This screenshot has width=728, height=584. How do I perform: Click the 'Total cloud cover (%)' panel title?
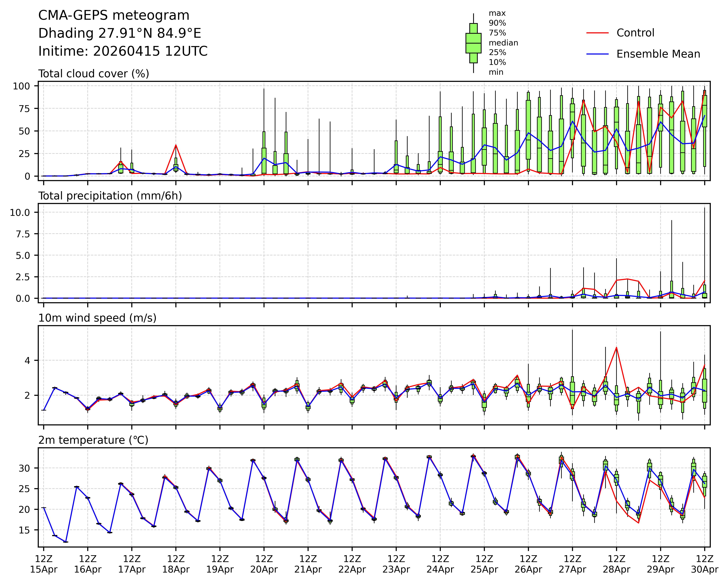coord(94,74)
